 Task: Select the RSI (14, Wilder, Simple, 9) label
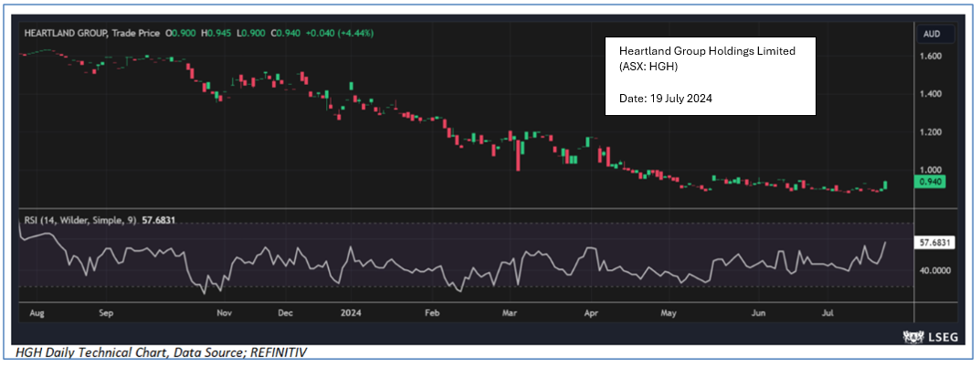point(79,221)
